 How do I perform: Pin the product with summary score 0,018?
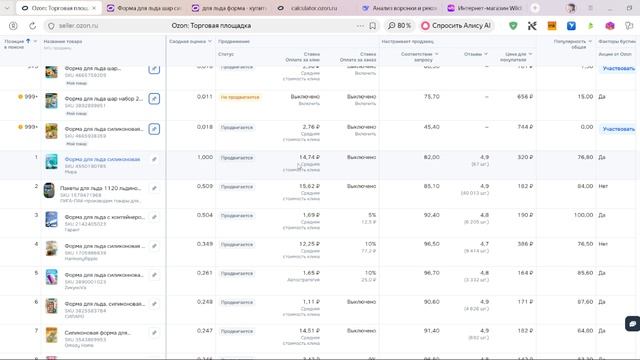point(154,129)
